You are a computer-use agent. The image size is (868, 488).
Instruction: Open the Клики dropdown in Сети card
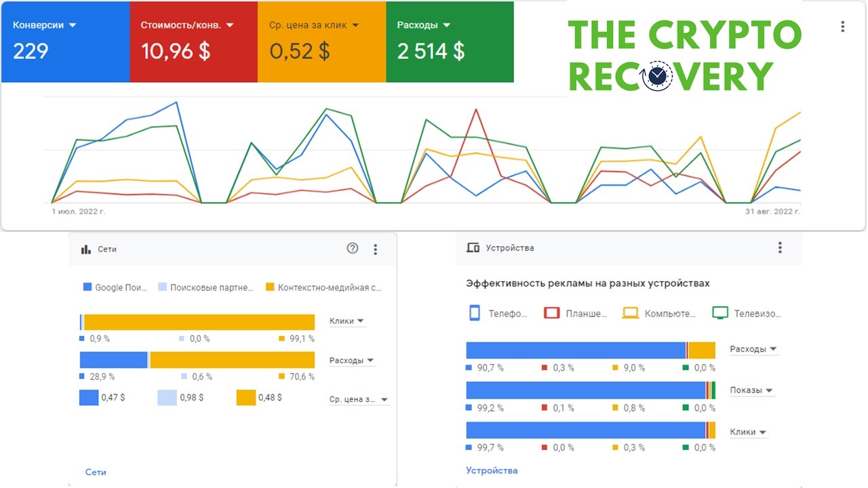pos(347,321)
